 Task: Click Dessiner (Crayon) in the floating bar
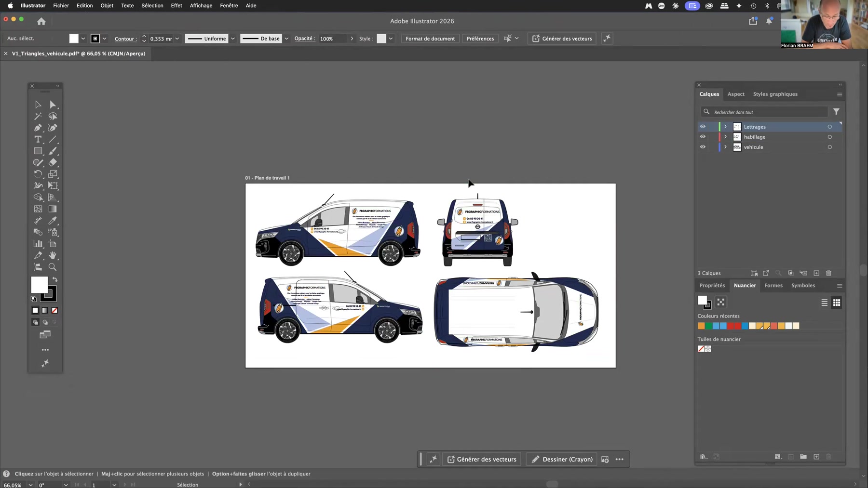click(562, 459)
